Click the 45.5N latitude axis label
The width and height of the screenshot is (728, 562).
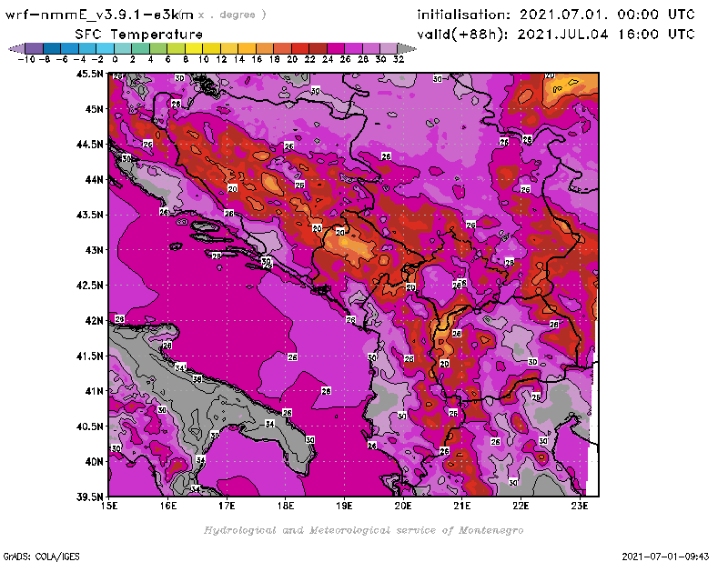(89, 74)
